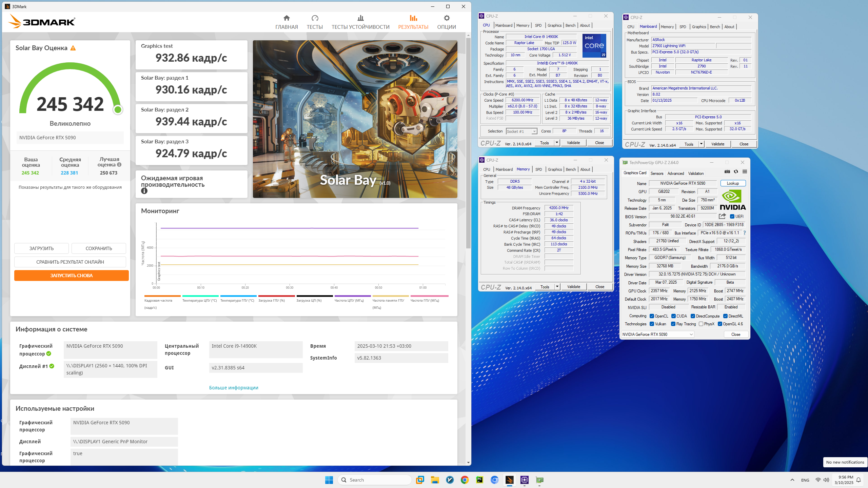Toggle the Ray Tracing checkbox in GPU-Z
868x488 pixels.
click(x=673, y=324)
